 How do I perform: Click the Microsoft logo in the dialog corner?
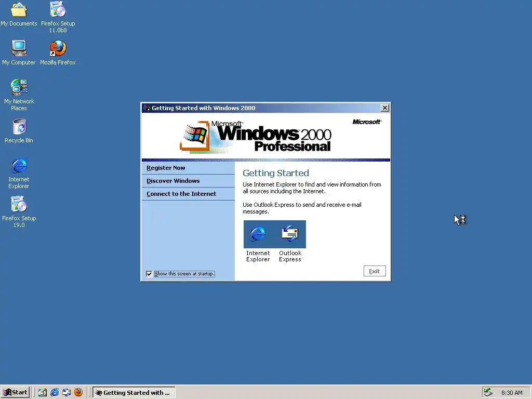(367, 122)
